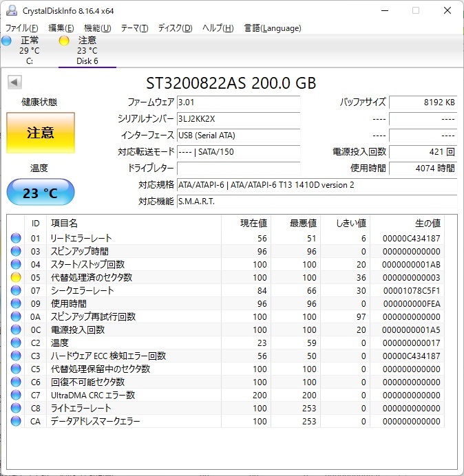The height and width of the screenshot is (476, 464).
Task: Switch to the C: drive tab
Action: [30, 50]
